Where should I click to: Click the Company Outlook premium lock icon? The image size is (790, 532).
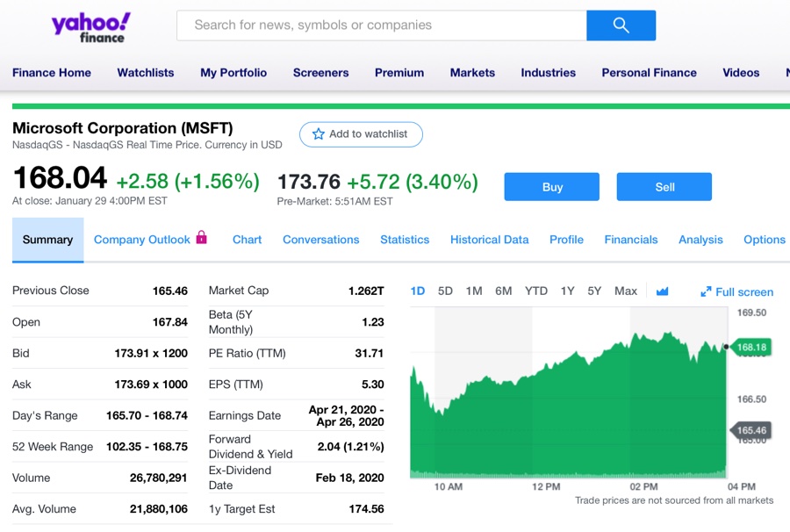202,237
